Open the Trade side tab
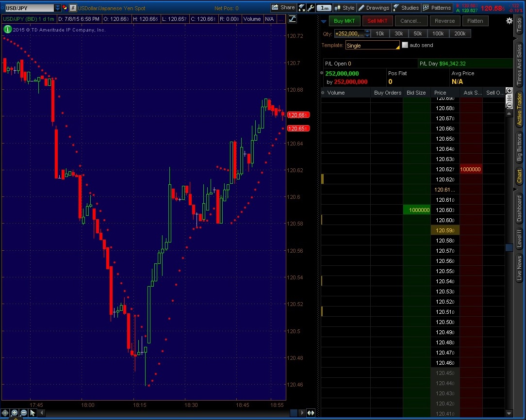The height and width of the screenshot is (420, 526). point(519,24)
